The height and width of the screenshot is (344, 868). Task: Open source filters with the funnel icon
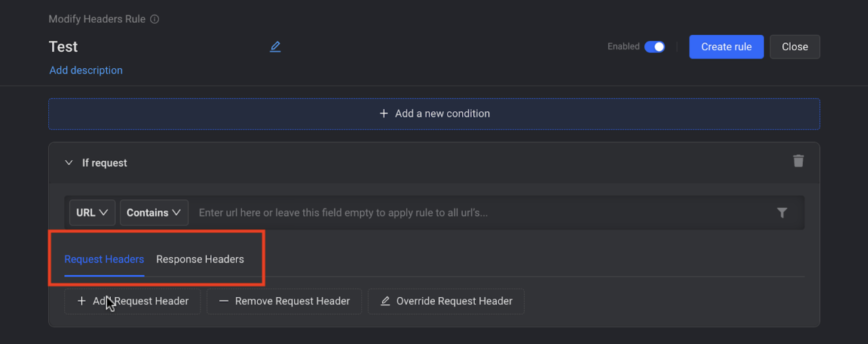(x=782, y=213)
